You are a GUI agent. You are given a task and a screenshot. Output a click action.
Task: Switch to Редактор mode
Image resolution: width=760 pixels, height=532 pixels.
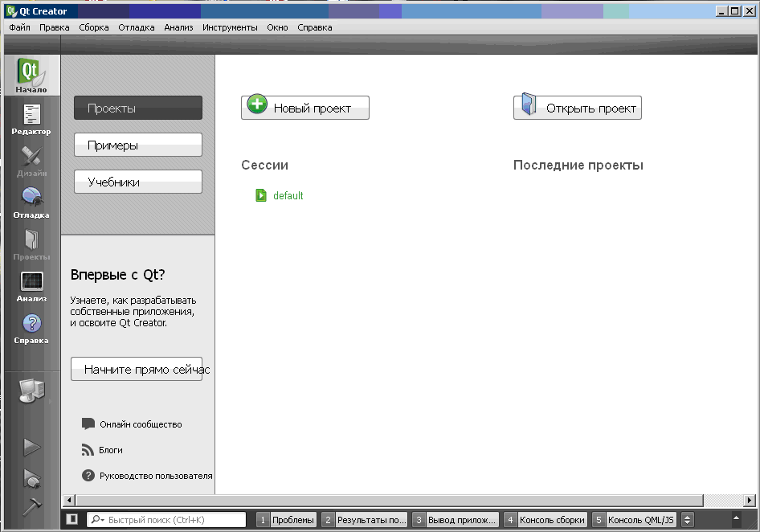click(x=31, y=119)
